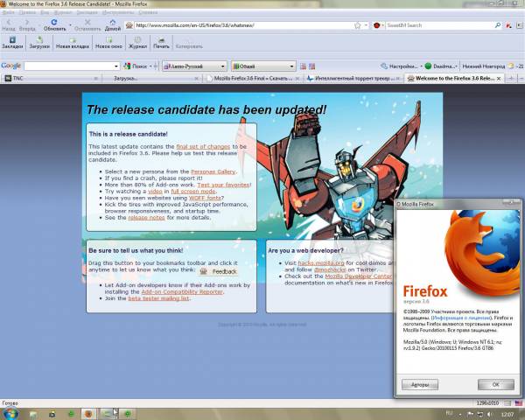Open the Personas Gallery link

tap(213, 171)
